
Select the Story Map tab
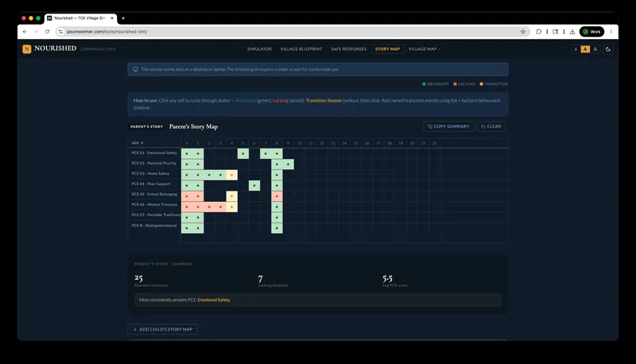(x=387, y=49)
